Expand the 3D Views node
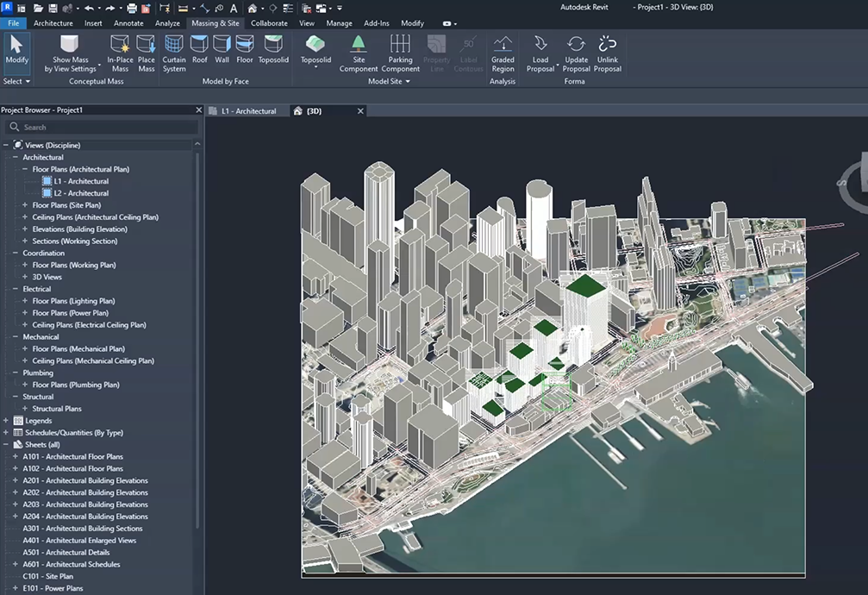This screenshot has width=868, height=595. 25,277
